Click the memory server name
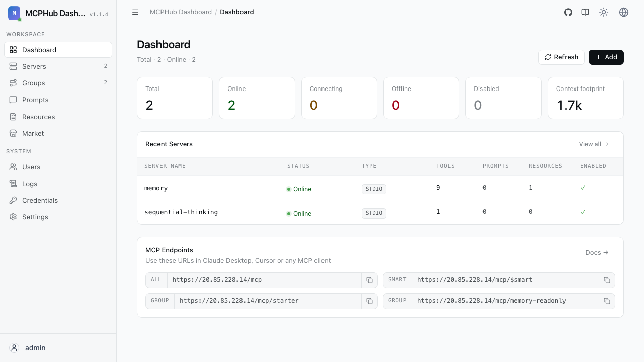The height and width of the screenshot is (362, 644). pyautogui.click(x=156, y=188)
